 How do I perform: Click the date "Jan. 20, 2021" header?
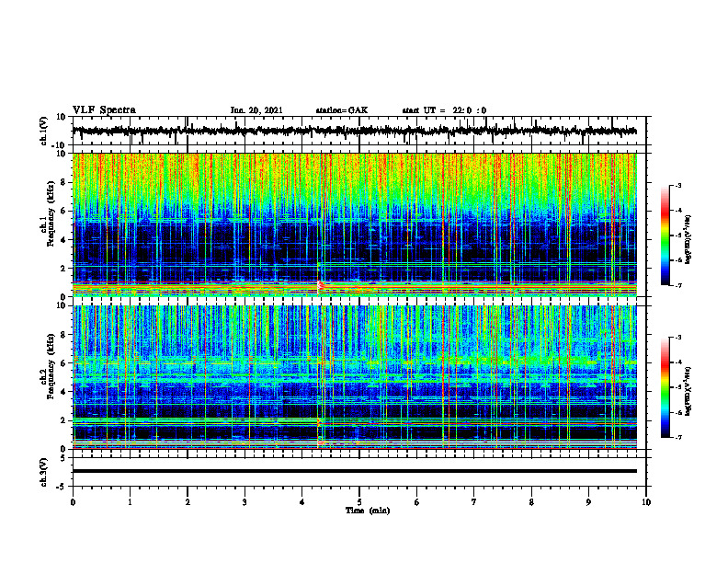[x=256, y=110]
